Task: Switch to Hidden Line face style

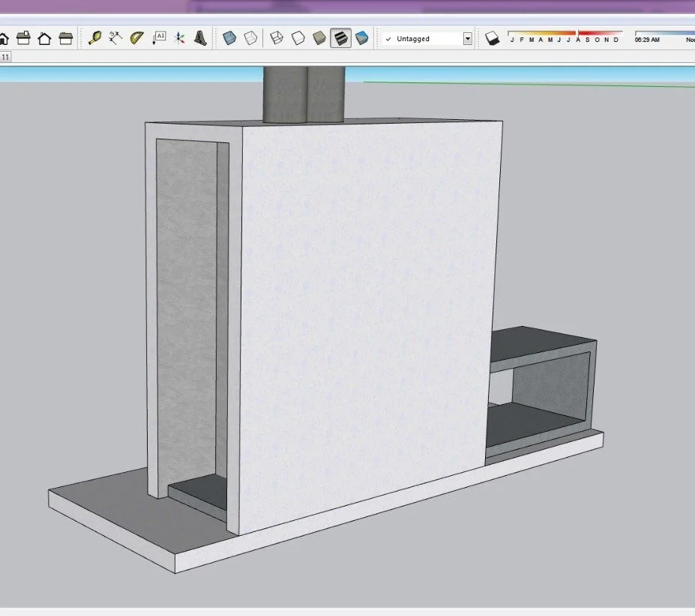Action: pyautogui.click(x=298, y=38)
